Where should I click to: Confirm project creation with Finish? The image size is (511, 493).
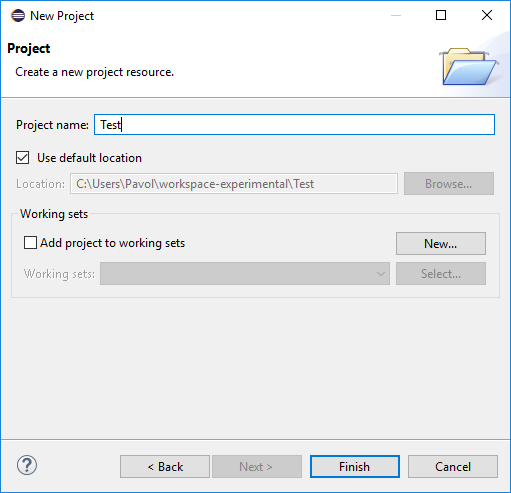[355, 467]
